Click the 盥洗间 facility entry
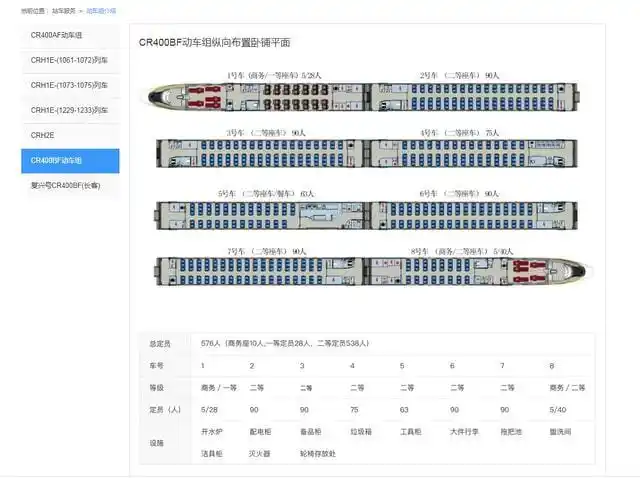This screenshot has width=640, height=478. (x=560, y=432)
